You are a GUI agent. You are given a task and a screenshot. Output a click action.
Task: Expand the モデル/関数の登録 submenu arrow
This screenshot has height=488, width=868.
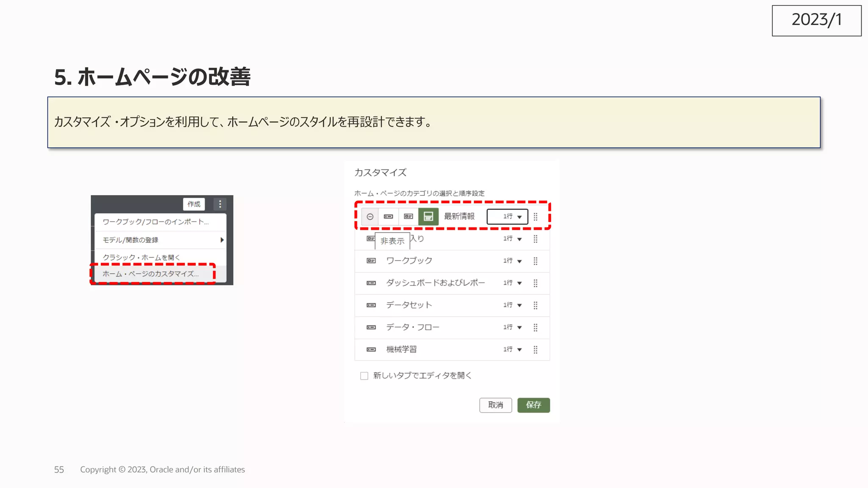(222, 240)
